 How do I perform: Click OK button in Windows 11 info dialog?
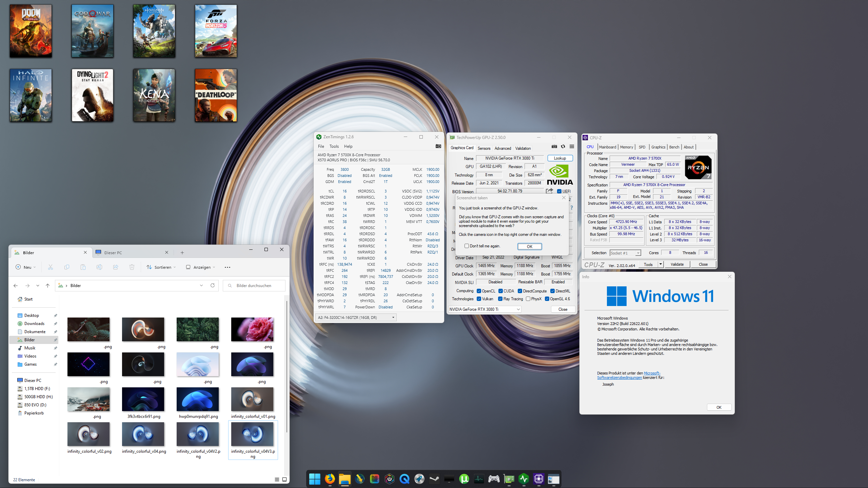(719, 406)
